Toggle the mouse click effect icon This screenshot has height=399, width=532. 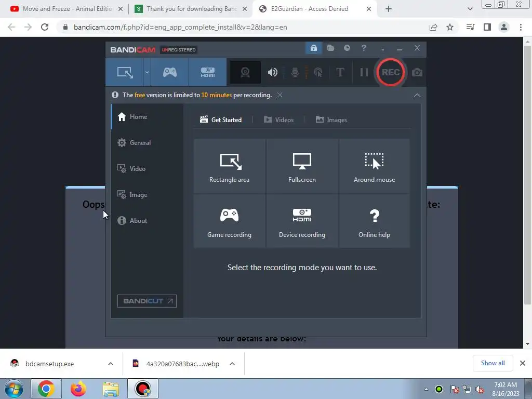pyautogui.click(x=318, y=72)
